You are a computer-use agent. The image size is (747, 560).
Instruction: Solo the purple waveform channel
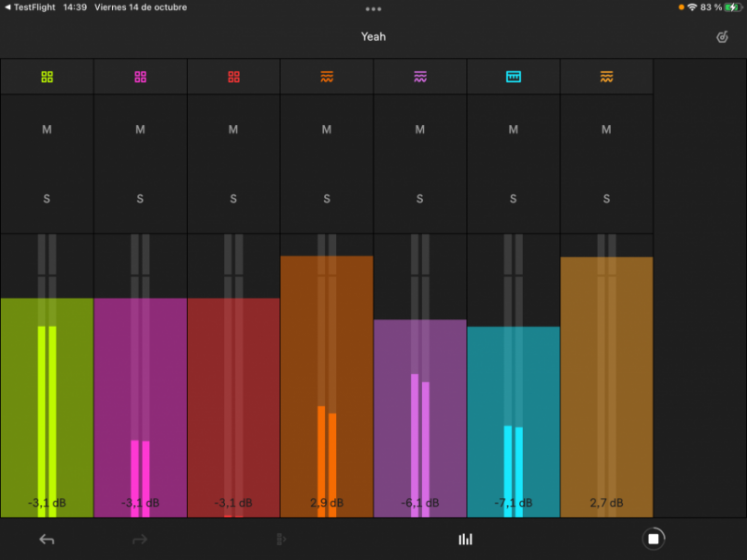pyautogui.click(x=419, y=199)
